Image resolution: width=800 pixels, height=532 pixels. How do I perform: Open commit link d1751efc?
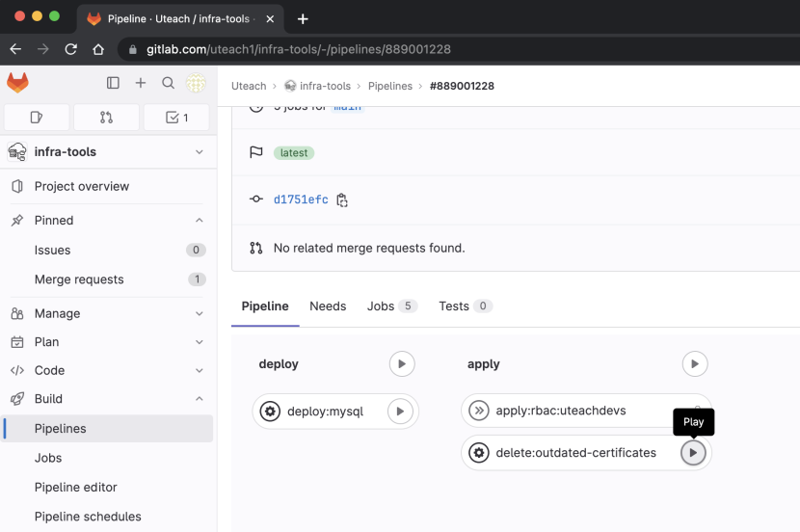tap(301, 199)
